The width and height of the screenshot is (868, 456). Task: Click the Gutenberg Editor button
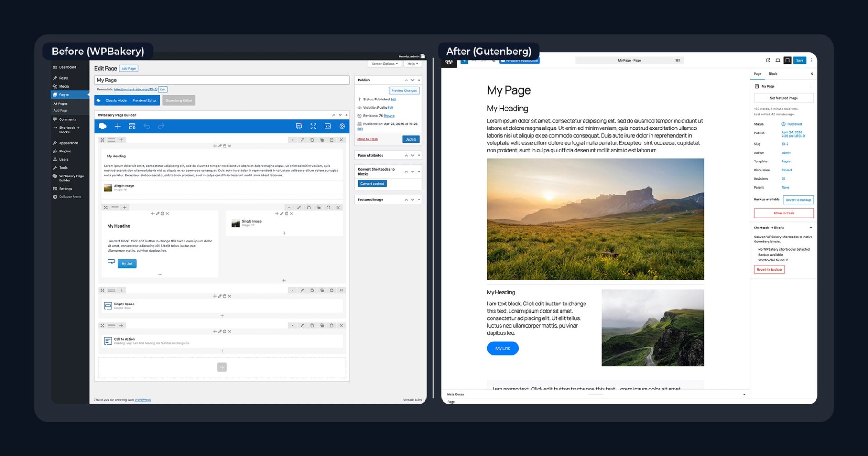click(179, 100)
